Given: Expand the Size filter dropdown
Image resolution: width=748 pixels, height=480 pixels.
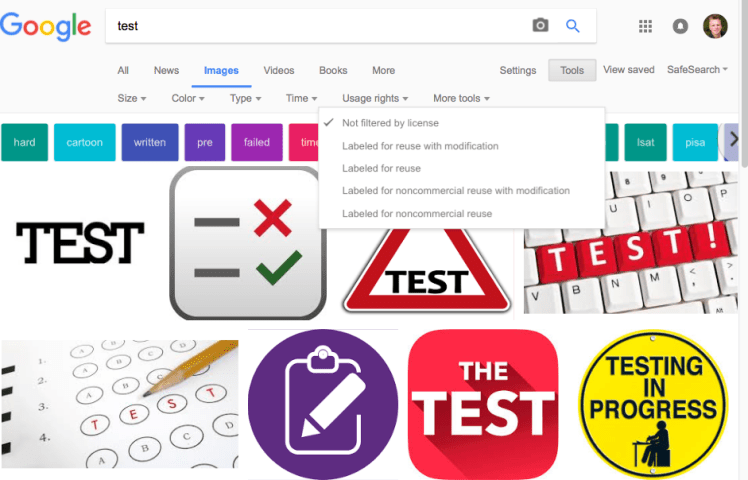Looking at the screenshot, I should tap(132, 98).
